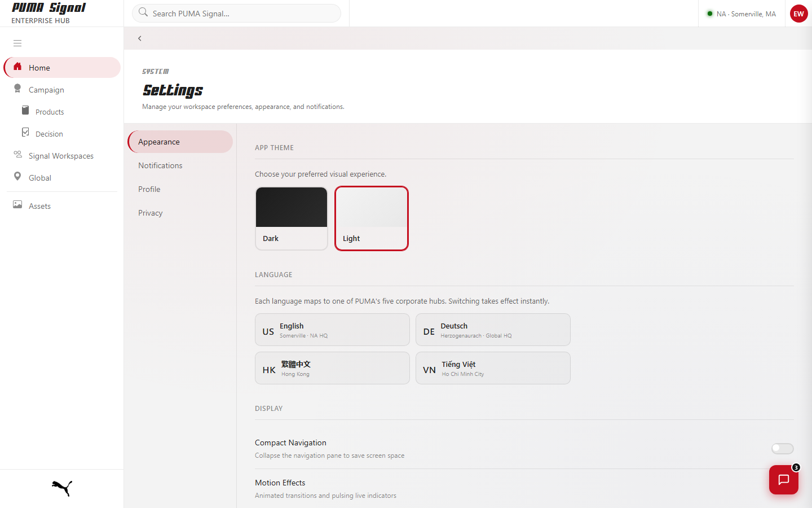Click the PUMA Signal Enterprise Hub logo
Screen dimensions: 812x508
[48, 13]
